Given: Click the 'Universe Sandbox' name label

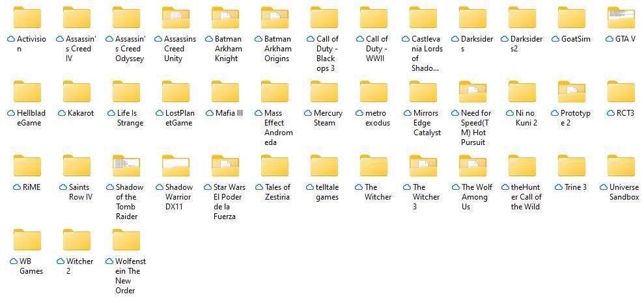Looking at the screenshot, I should [x=624, y=192].
